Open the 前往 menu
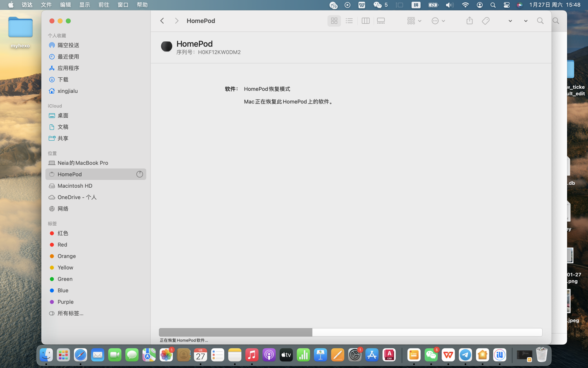Image resolution: width=588 pixels, height=368 pixels. [x=104, y=5]
